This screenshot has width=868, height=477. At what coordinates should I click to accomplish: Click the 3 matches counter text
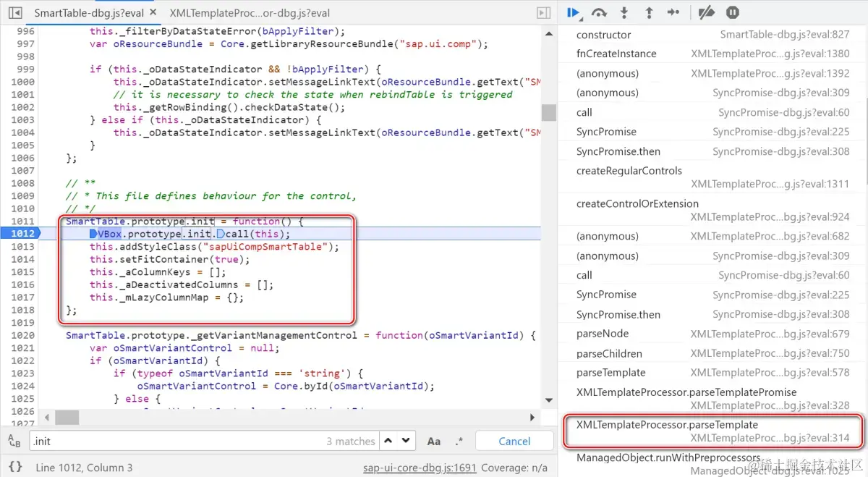coord(351,441)
